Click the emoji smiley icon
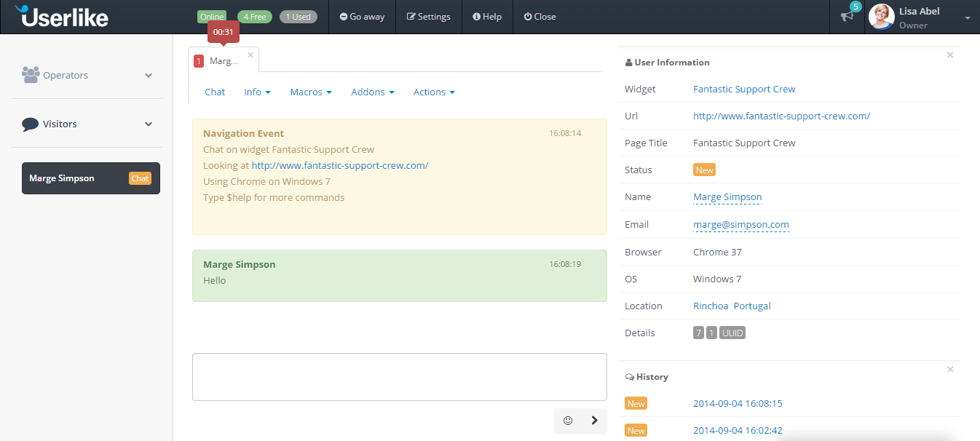 (568, 420)
